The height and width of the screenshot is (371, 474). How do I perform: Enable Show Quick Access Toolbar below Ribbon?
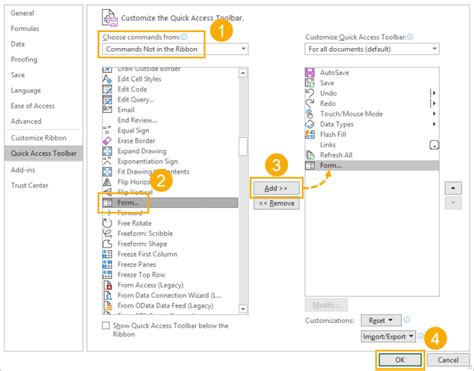106,326
